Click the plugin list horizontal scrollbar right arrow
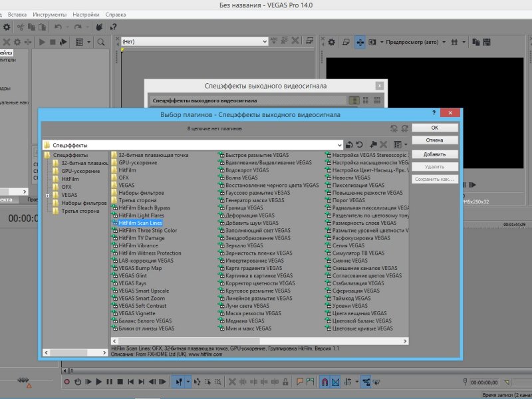Viewport: 532px width, 399px height. click(405, 341)
